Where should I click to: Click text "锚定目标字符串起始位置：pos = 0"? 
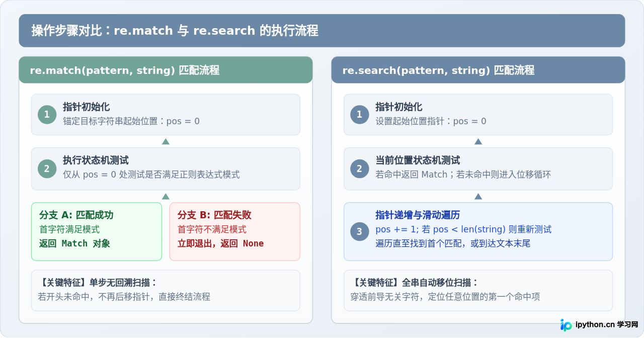(131, 121)
